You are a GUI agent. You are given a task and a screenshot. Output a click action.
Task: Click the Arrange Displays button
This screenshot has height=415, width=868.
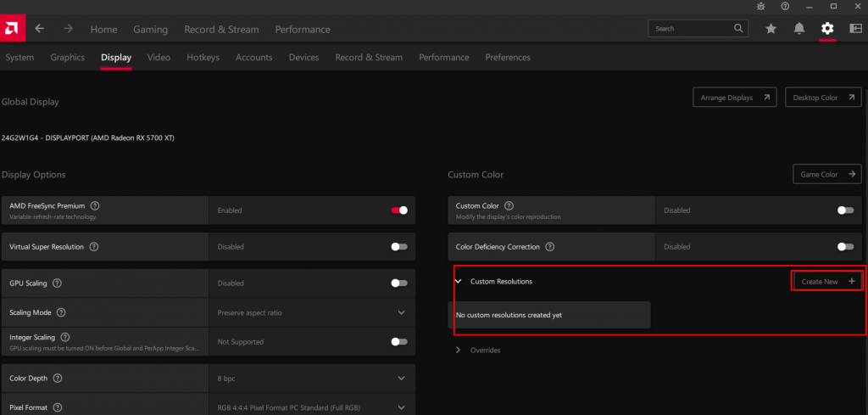point(734,98)
